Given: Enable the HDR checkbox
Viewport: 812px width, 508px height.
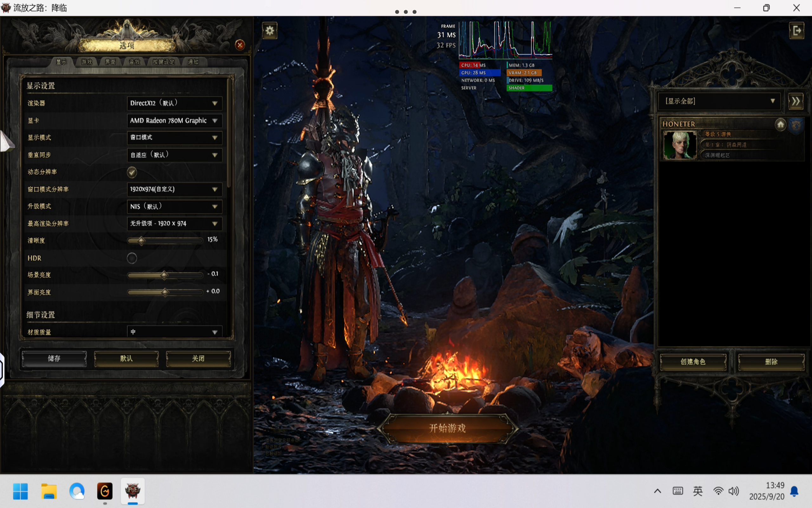Looking at the screenshot, I should [x=132, y=258].
